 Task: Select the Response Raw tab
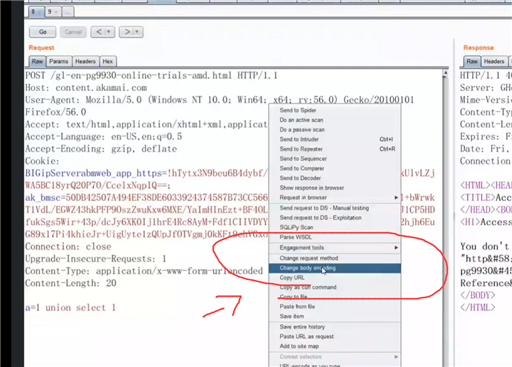pyautogui.click(x=472, y=61)
